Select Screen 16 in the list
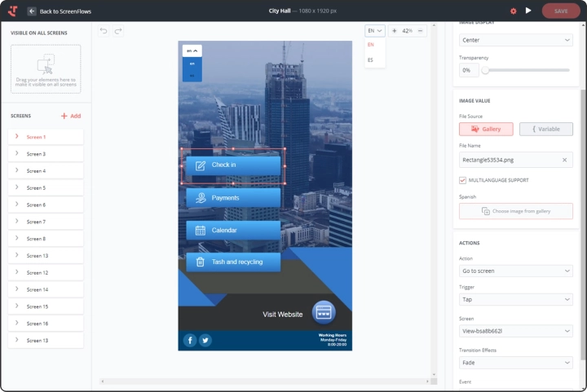This screenshot has height=392, width=587. point(46,324)
